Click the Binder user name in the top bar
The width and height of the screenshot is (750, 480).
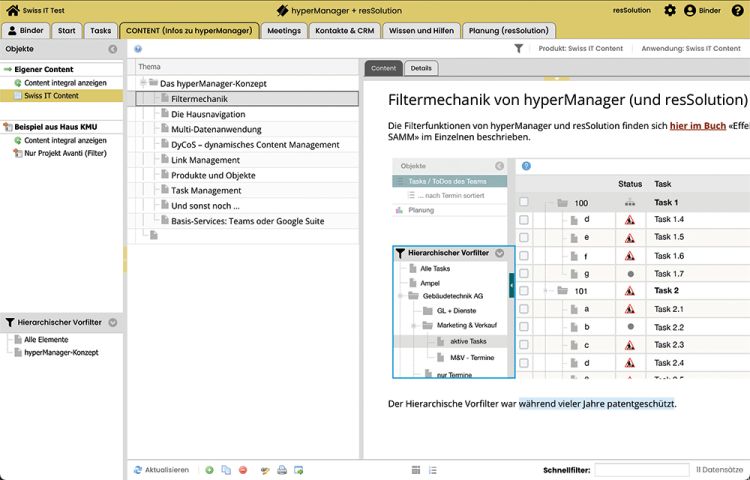click(710, 11)
